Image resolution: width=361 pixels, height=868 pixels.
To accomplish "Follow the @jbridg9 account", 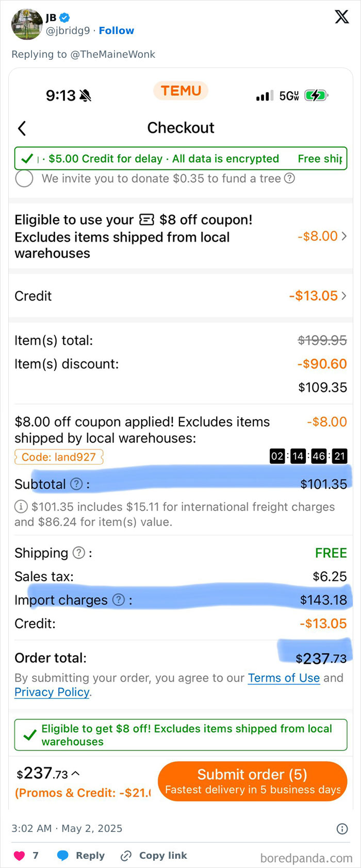I will point(116,30).
